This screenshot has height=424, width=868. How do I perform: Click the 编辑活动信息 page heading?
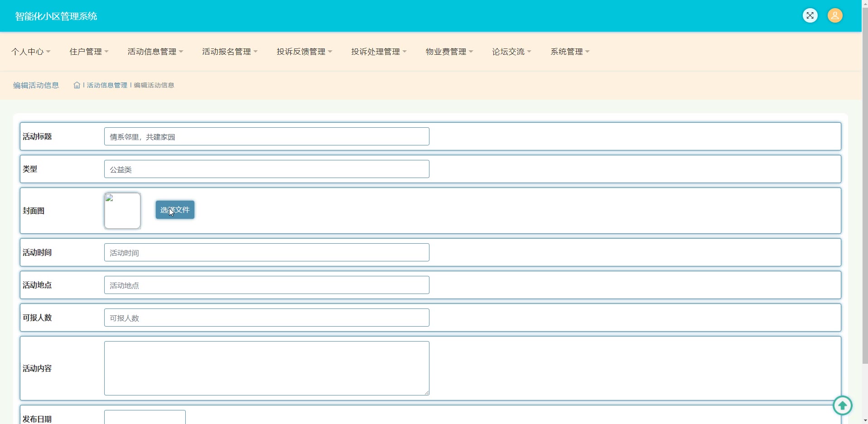point(36,85)
